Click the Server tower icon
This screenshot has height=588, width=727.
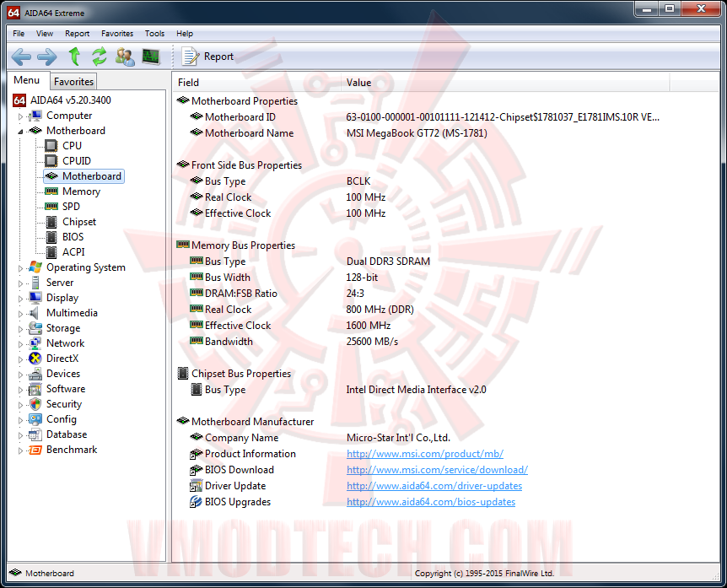pyautogui.click(x=35, y=283)
